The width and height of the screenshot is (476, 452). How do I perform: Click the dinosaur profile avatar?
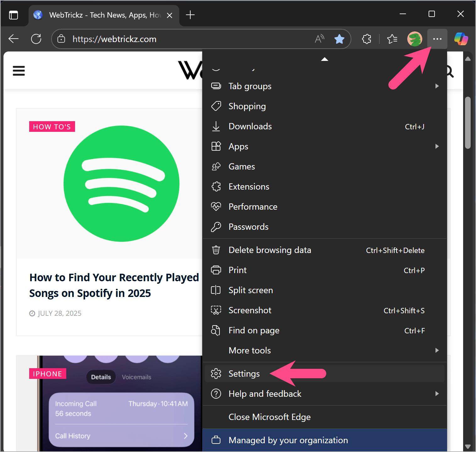click(x=414, y=39)
